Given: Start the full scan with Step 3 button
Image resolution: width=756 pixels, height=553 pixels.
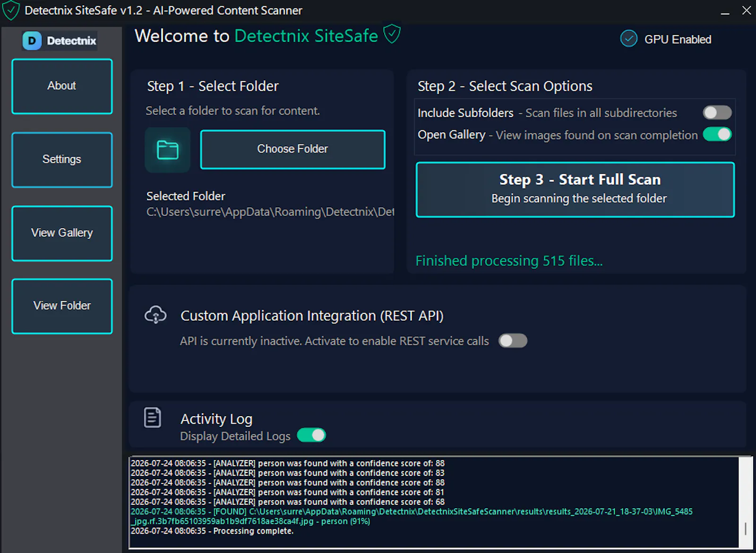Looking at the screenshot, I should (575, 189).
